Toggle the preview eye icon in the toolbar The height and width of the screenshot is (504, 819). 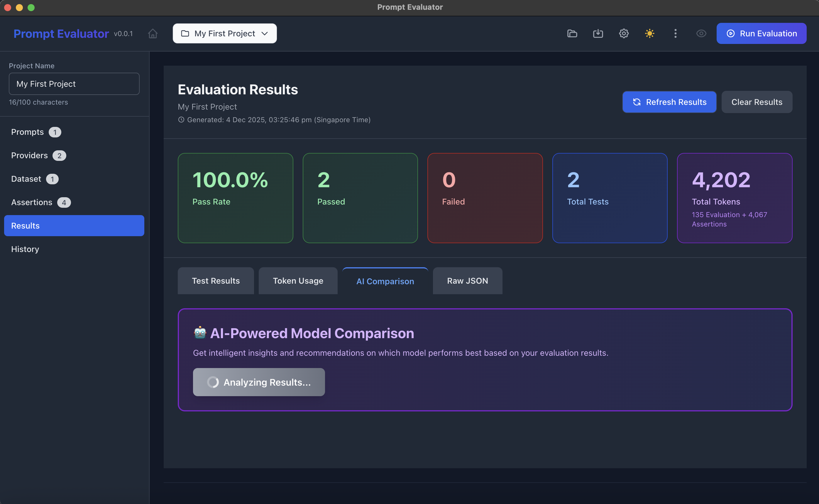[701, 33]
